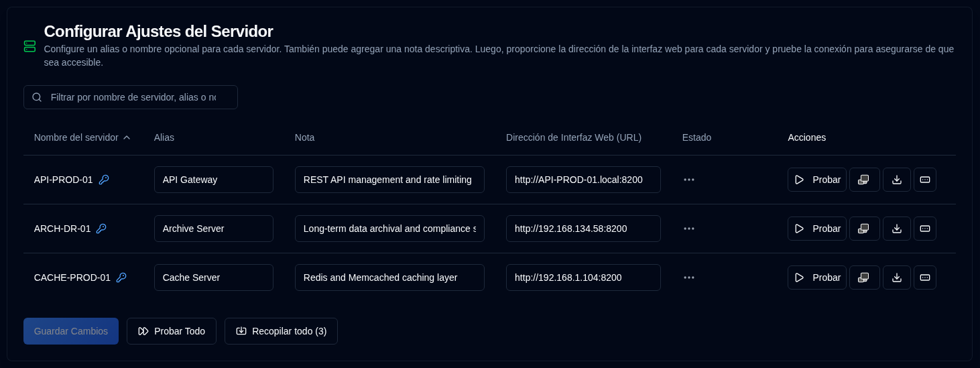Viewport: 980px width, 368px height.
Task: Click the status ellipsis for ARCH-DR-01
Action: click(x=689, y=229)
